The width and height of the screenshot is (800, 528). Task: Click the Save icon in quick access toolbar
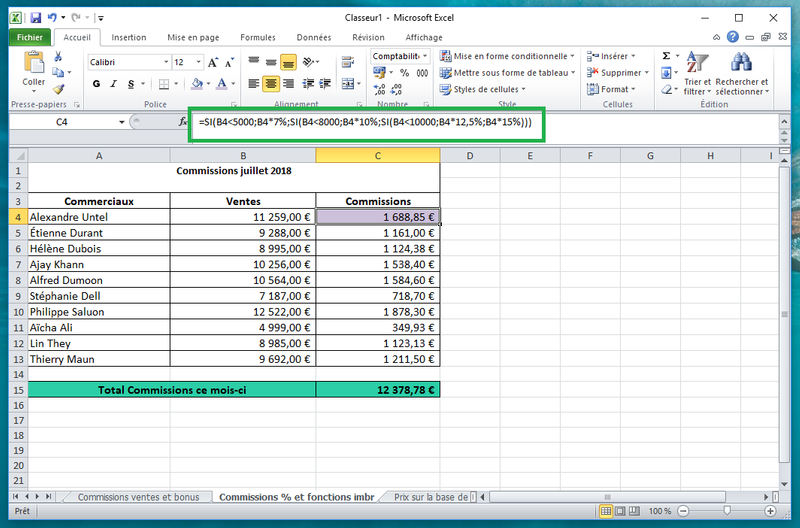pyautogui.click(x=36, y=18)
